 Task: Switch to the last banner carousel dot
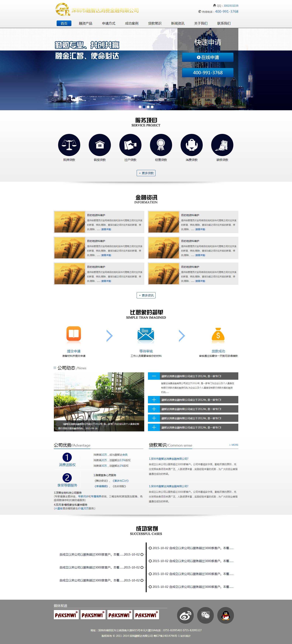[x=152, y=107]
